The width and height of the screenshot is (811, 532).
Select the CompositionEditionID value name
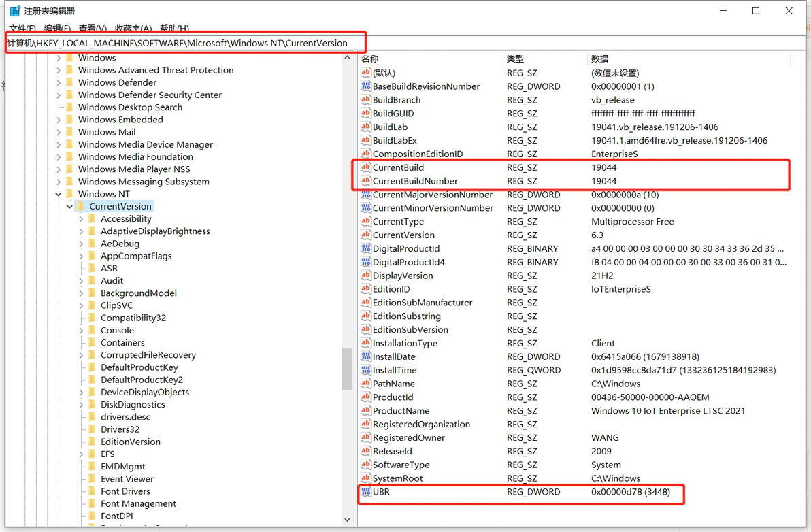tap(418, 154)
